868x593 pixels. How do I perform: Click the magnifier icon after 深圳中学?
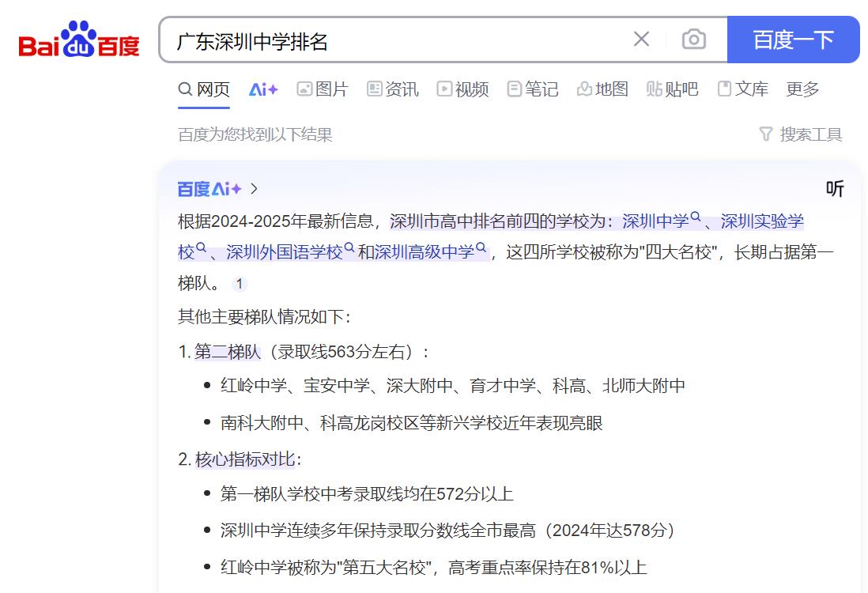coord(696,217)
